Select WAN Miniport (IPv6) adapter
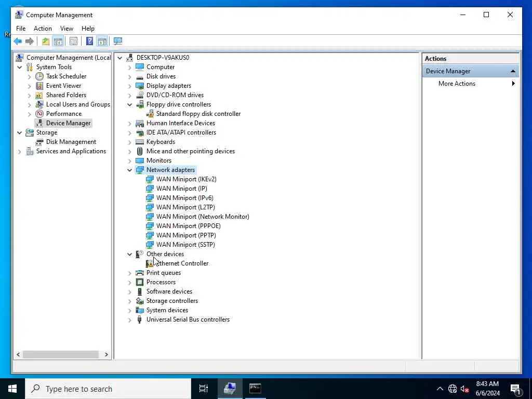 (x=184, y=198)
